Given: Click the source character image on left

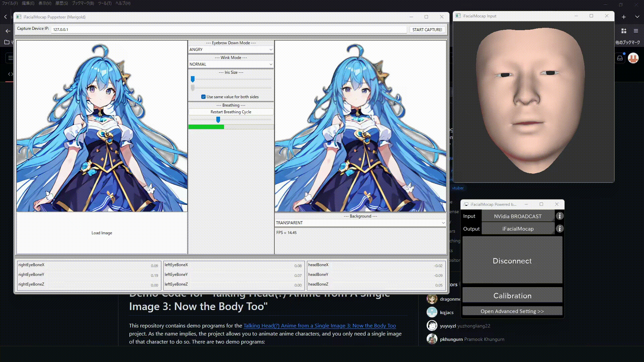Looking at the screenshot, I should (102, 126).
